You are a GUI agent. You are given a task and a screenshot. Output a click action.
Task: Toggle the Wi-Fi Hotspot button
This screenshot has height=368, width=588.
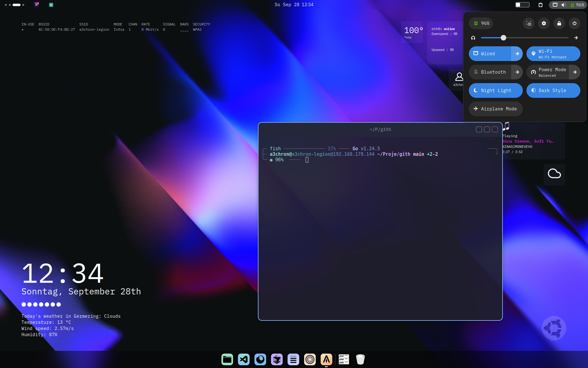click(x=553, y=54)
